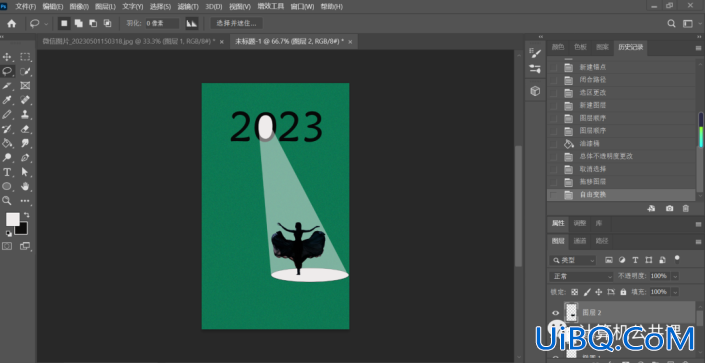Open the layer filter 类型 dropdown
Viewport: 705px width, 363px height.
pos(574,260)
